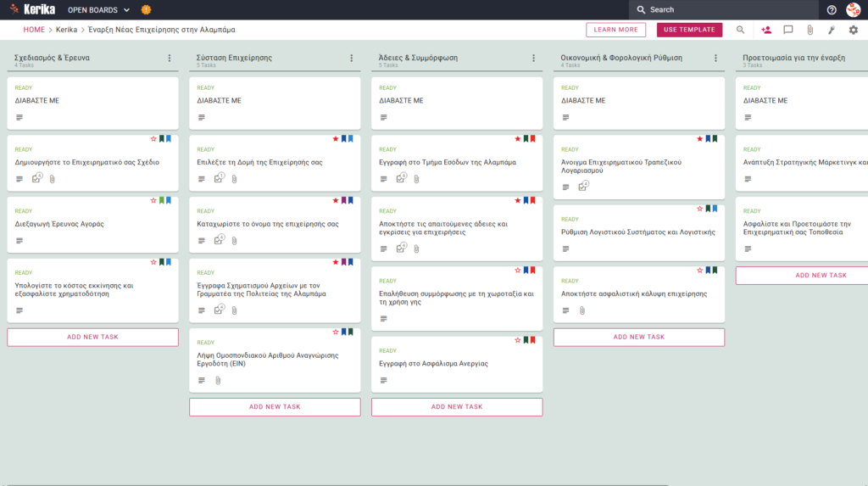Click the Kerika logo

[x=32, y=9]
